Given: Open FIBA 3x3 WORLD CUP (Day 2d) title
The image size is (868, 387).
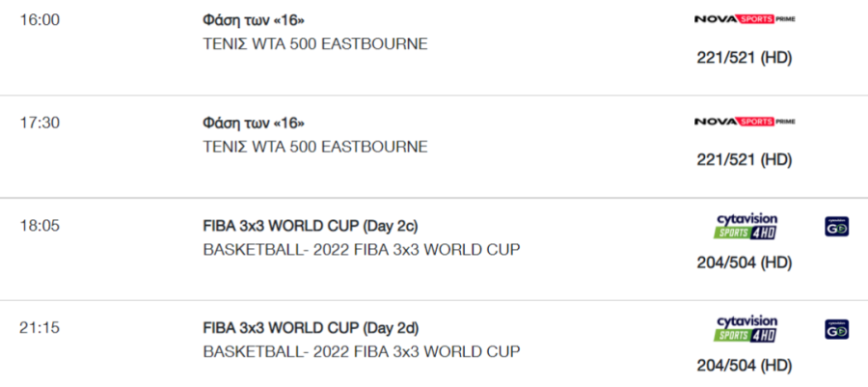Looking at the screenshot, I should 311,329.
